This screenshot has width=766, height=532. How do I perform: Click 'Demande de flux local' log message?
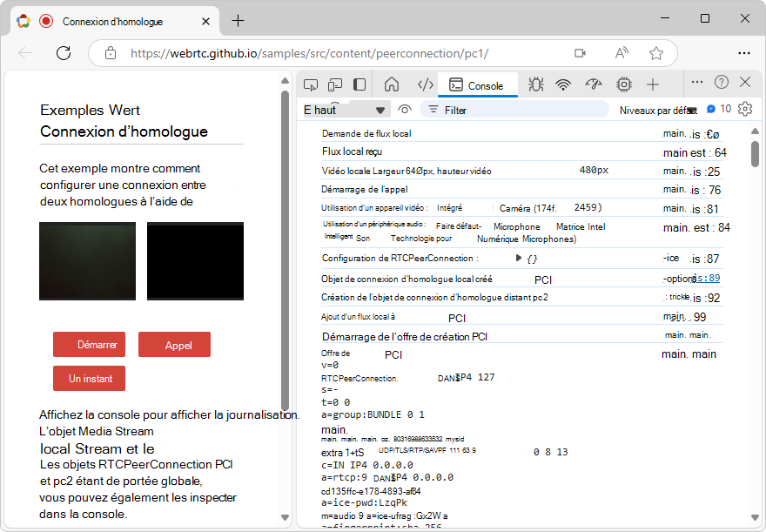click(x=366, y=133)
